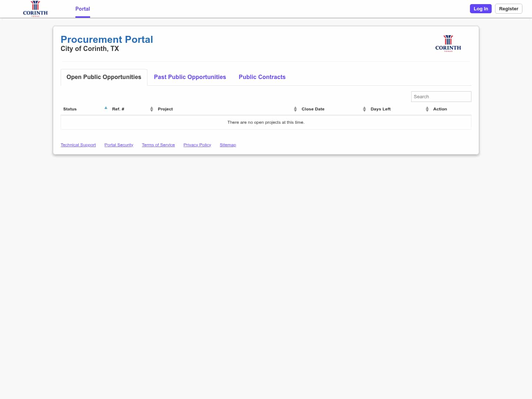Open the Sitemap link
Image resolution: width=532 pixels, height=399 pixels.
[228, 145]
